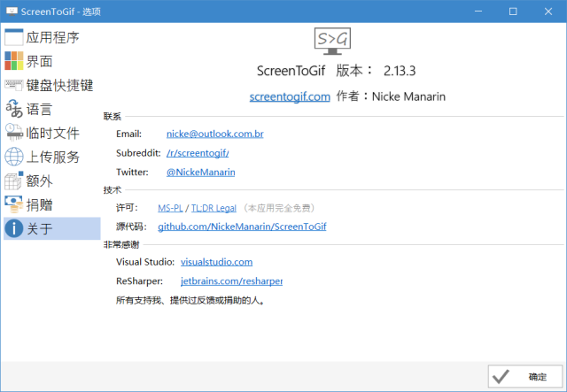
Task: Open the jetbrains.com/resharper link
Action: (231, 281)
